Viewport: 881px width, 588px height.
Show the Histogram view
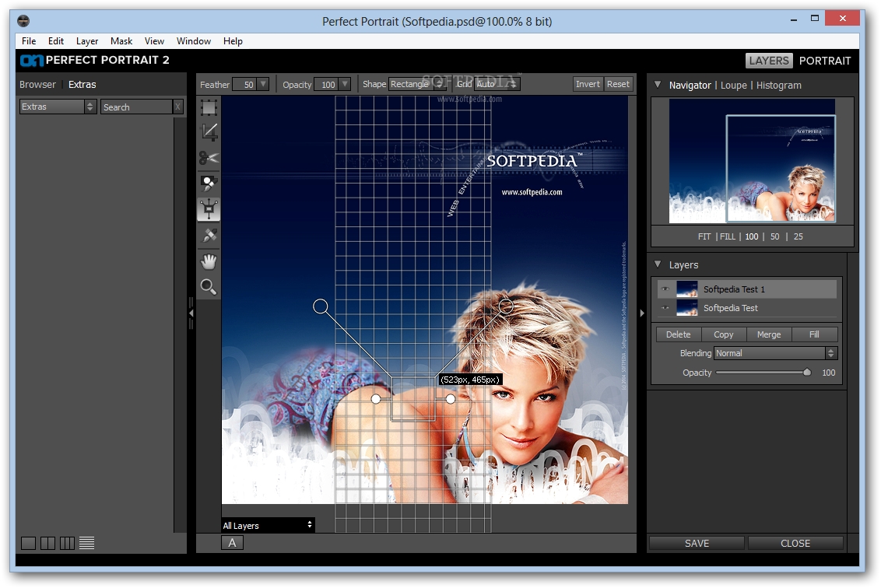(x=779, y=86)
